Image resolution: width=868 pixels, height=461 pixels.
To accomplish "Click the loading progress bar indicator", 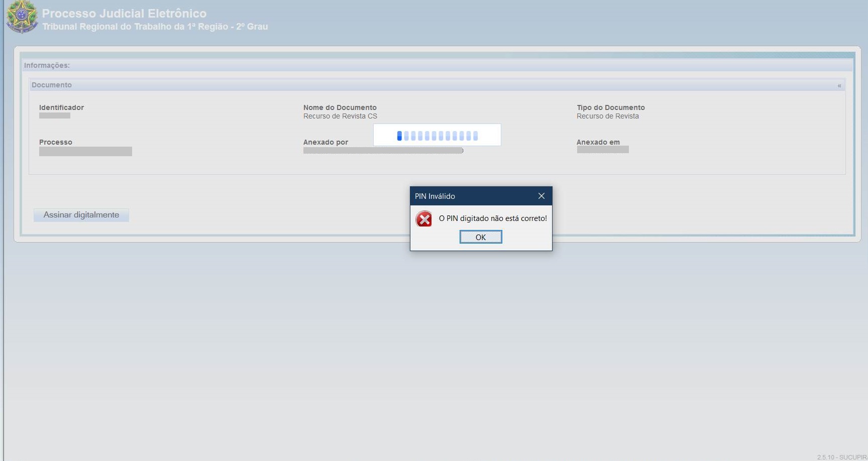I will pos(437,136).
